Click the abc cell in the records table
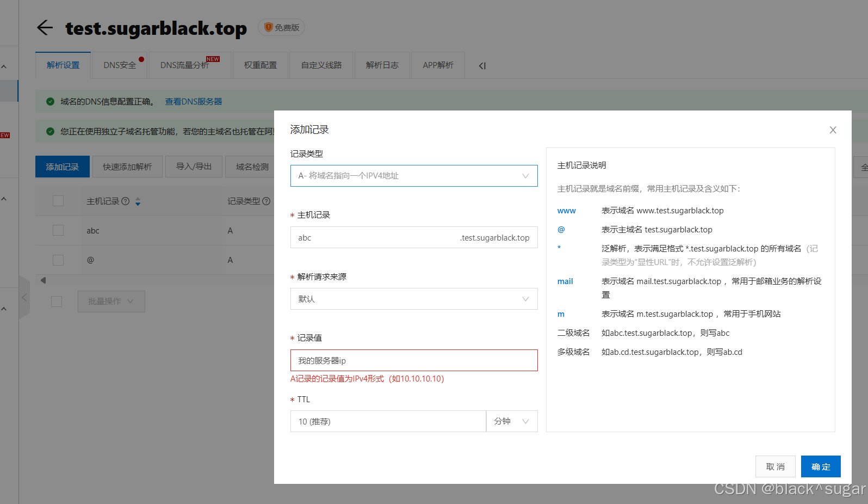The height and width of the screenshot is (504, 868). 93,231
